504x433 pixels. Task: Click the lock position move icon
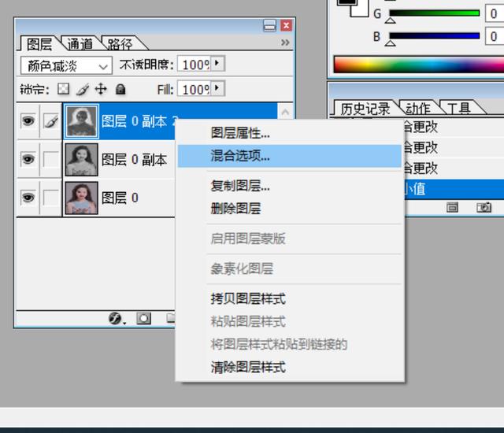101,89
